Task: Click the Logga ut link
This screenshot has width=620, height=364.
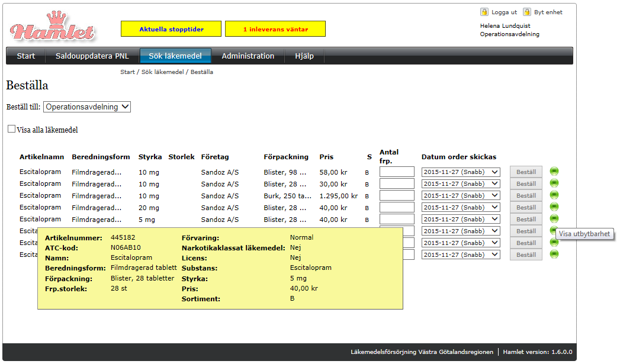Action: (504, 12)
